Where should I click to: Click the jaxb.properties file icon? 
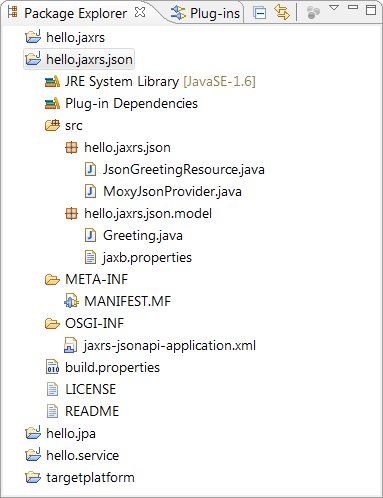coord(90,257)
